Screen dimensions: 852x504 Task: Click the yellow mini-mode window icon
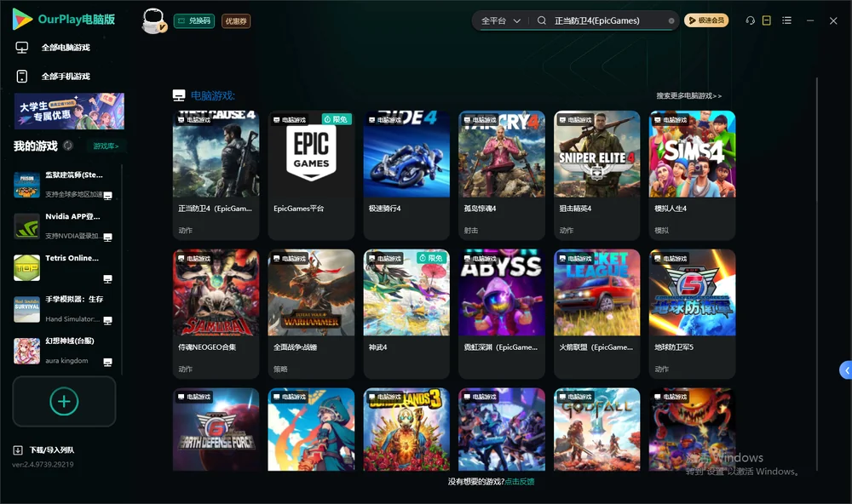(x=767, y=20)
